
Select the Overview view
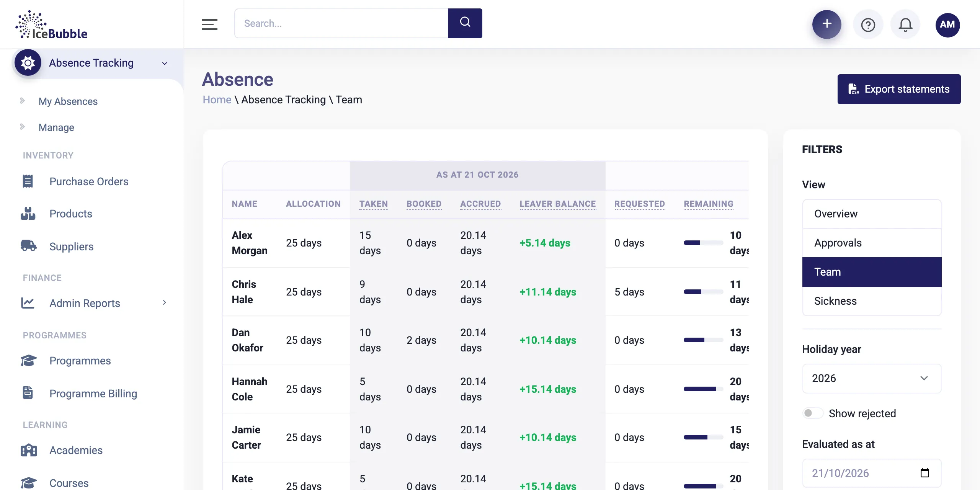(x=872, y=214)
